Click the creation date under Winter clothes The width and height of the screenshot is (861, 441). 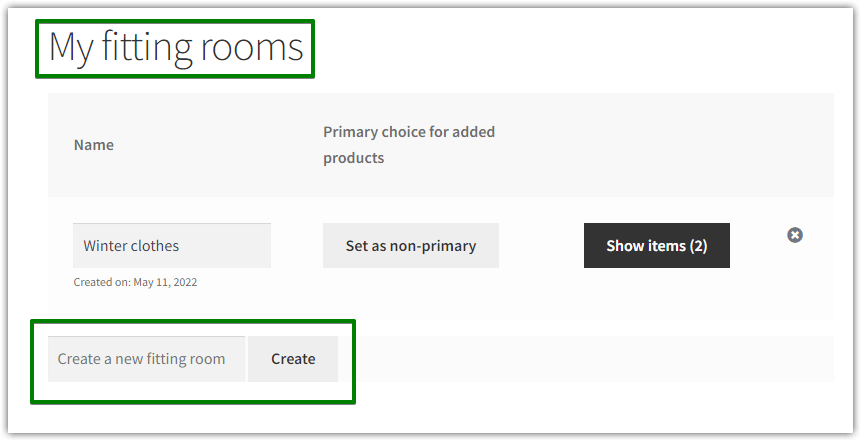click(135, 282)
